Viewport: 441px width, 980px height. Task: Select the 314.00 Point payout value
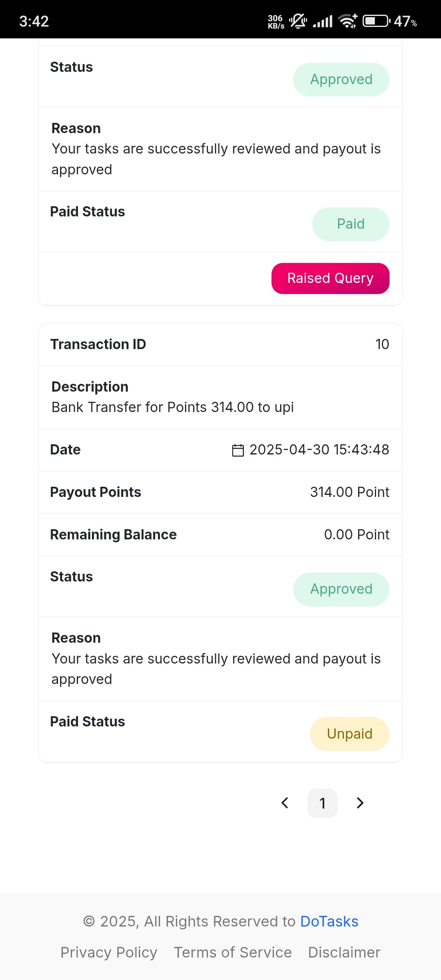(x=350, y=492)
